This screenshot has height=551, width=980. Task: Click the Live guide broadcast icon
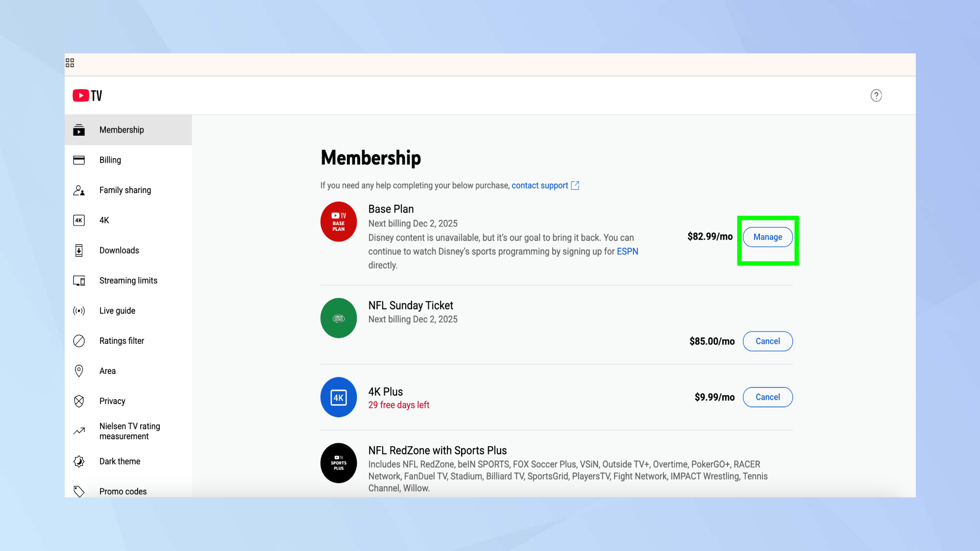pos(79,311)
